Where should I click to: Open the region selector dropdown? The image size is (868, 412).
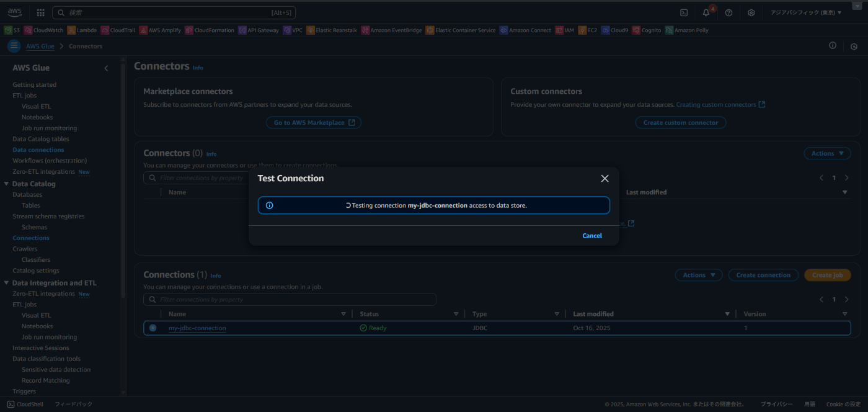click(x=806, y=12)
